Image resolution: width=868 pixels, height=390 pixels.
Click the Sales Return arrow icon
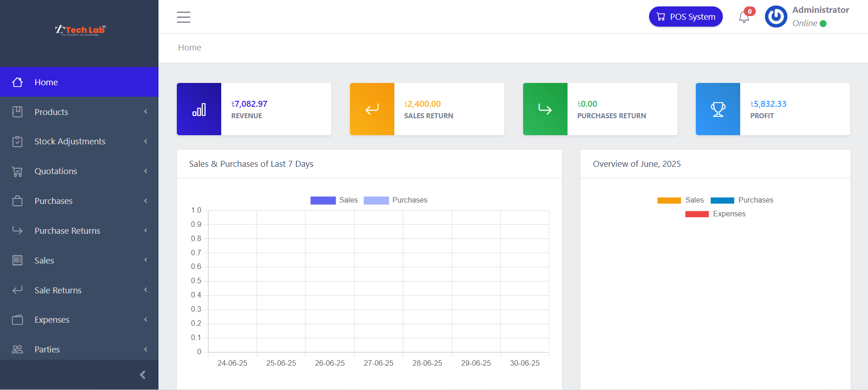pos(372,110)
